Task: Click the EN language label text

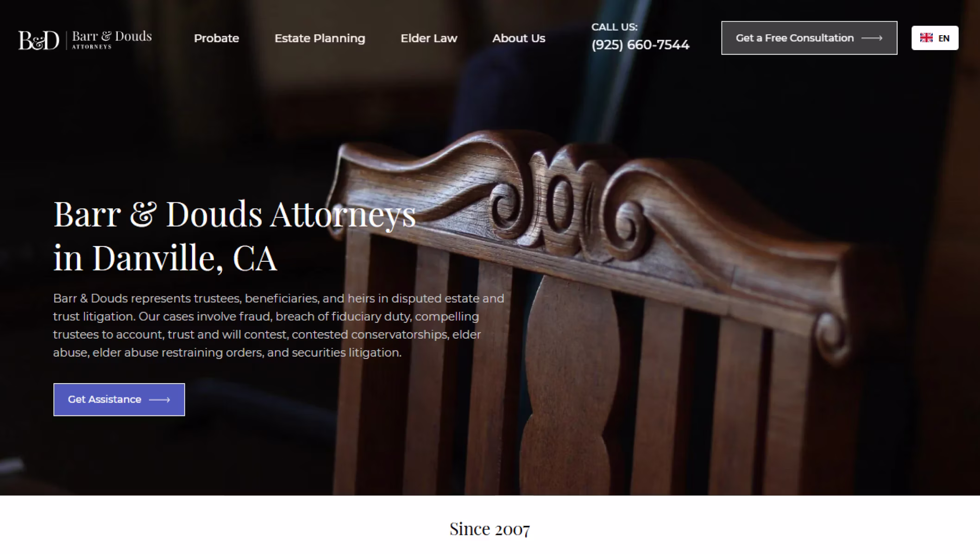Action: tap(944, 38)
